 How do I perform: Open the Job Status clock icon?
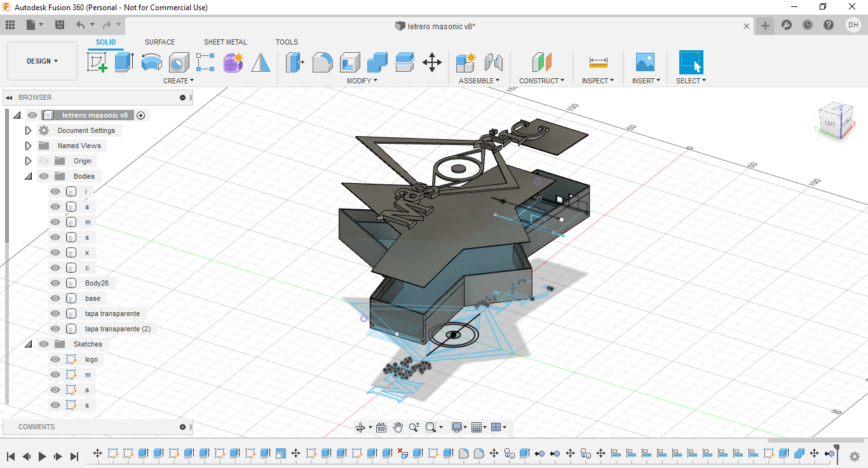tap(807, 25)
